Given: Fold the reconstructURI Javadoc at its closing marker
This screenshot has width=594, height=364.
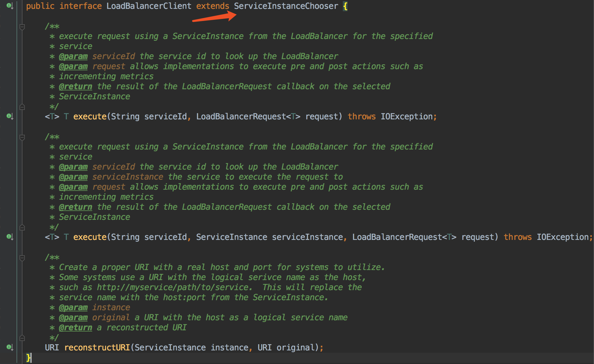Looking at the screenshot, I should (x=22, y=338).
